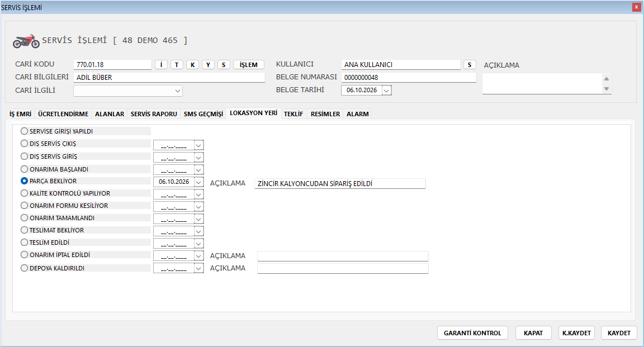Click the Y button beside cari kodu
The image size is (644, 347).
click(208, 64)
